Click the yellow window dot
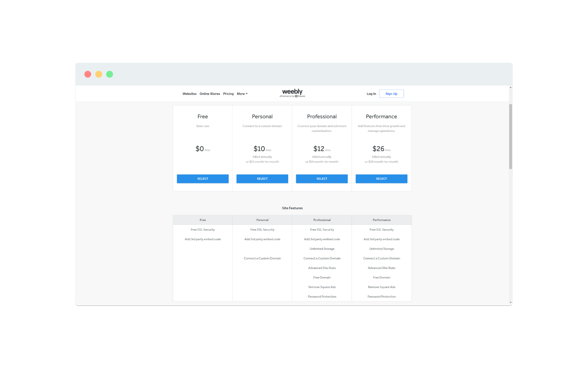Screen dimensions: 588x368 tap(99, 74)
